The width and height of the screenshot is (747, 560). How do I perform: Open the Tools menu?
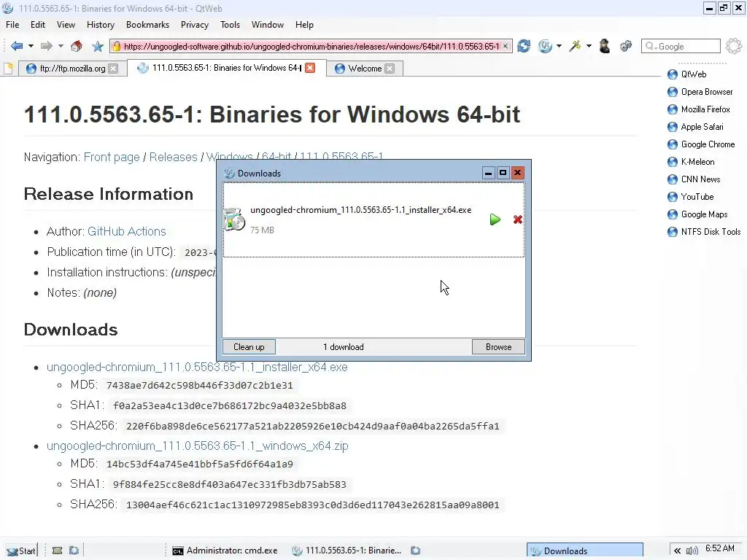click(x=230, y=25)
